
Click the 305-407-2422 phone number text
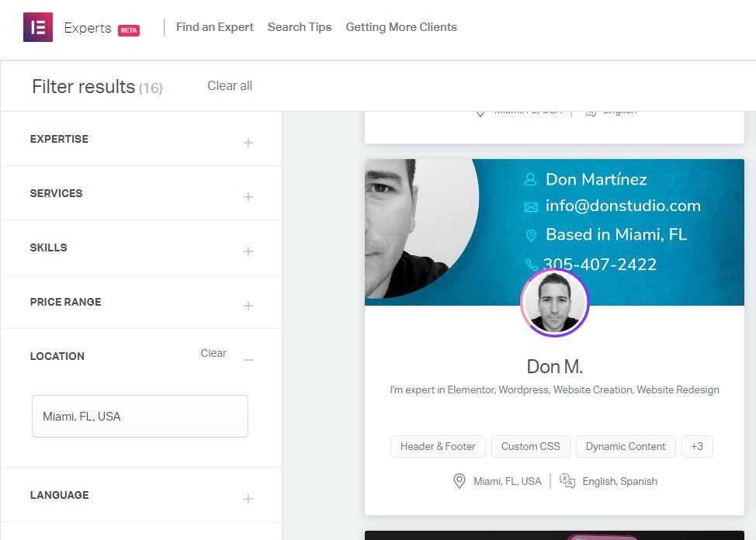pyautogui.click(x=600, y=265)
